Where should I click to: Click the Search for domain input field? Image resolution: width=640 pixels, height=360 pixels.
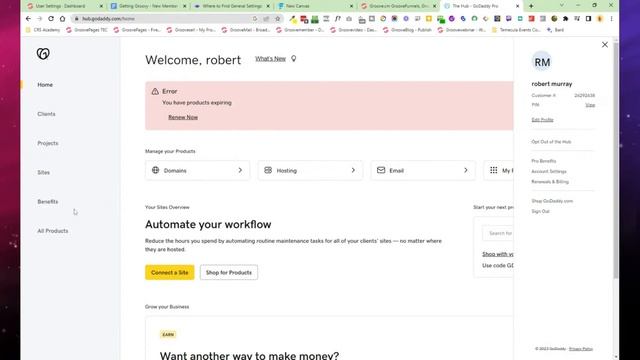point(498,233)
